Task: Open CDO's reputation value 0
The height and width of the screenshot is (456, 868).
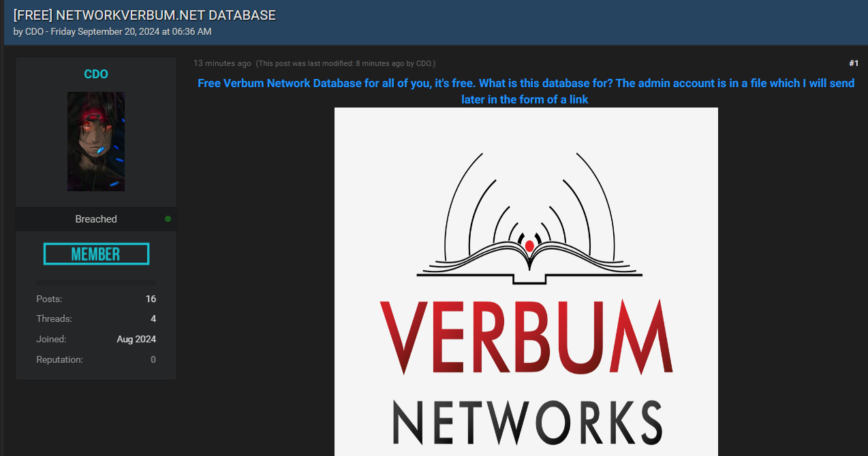Action: 153,359
